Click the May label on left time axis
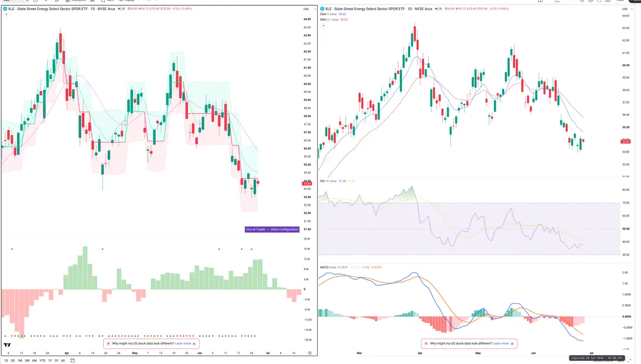This screenshot has height=364, width=641. 134,353
